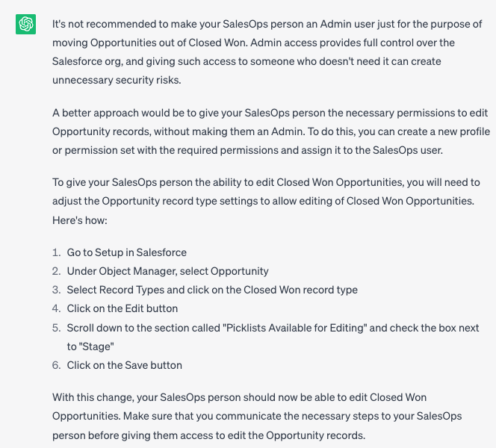Click the number 3 list marker
This screenshot has height=448, width=496.
[x=56, y=290]
